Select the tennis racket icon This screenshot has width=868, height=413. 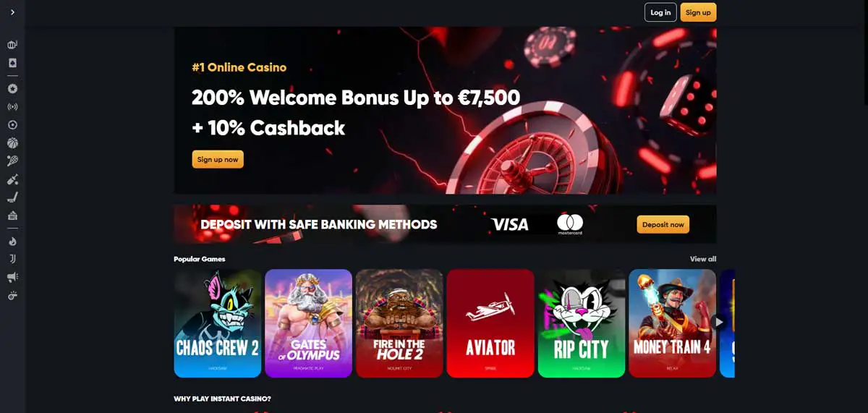(12, 161)
